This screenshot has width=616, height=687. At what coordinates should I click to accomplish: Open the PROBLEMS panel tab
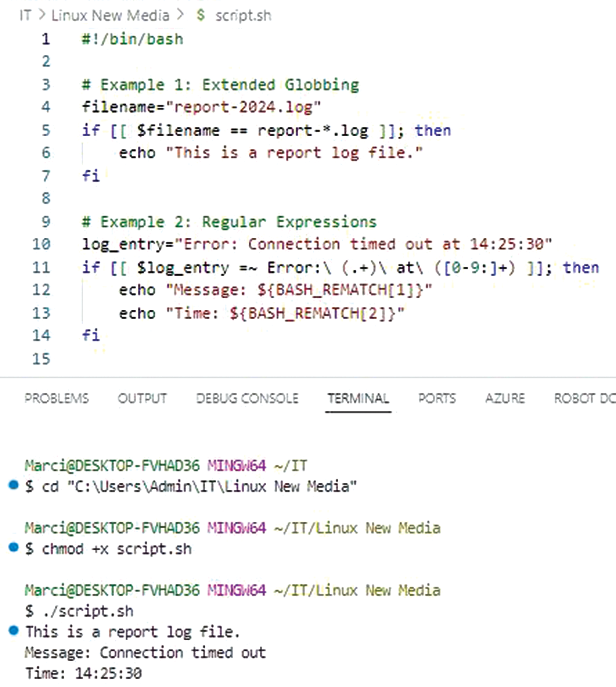(57, 398)
